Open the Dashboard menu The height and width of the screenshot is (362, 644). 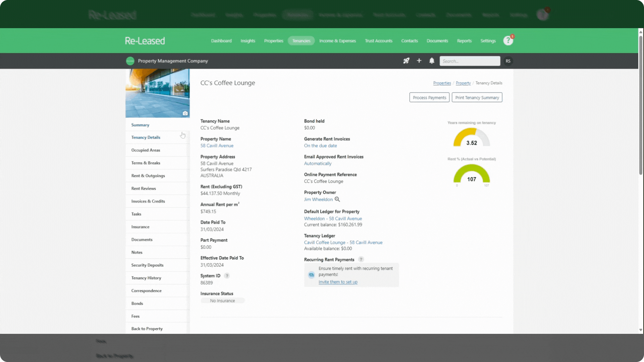(221, 41)
